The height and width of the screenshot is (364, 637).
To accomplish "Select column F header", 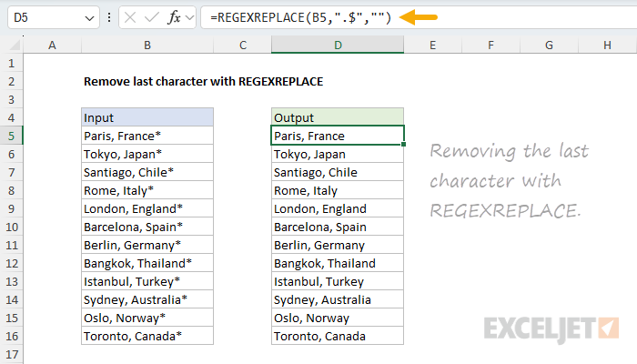I will [490, 45].
